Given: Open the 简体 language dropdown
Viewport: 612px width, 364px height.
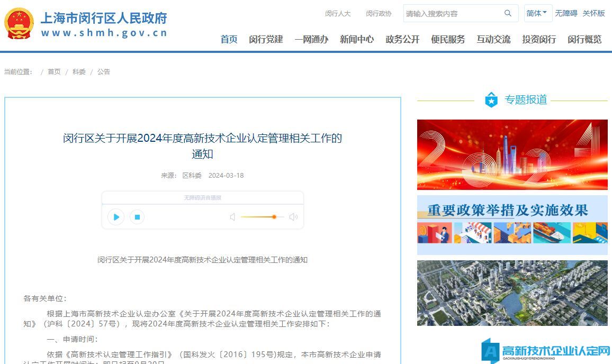Looking at the screenshot, I should coord(537,13).
